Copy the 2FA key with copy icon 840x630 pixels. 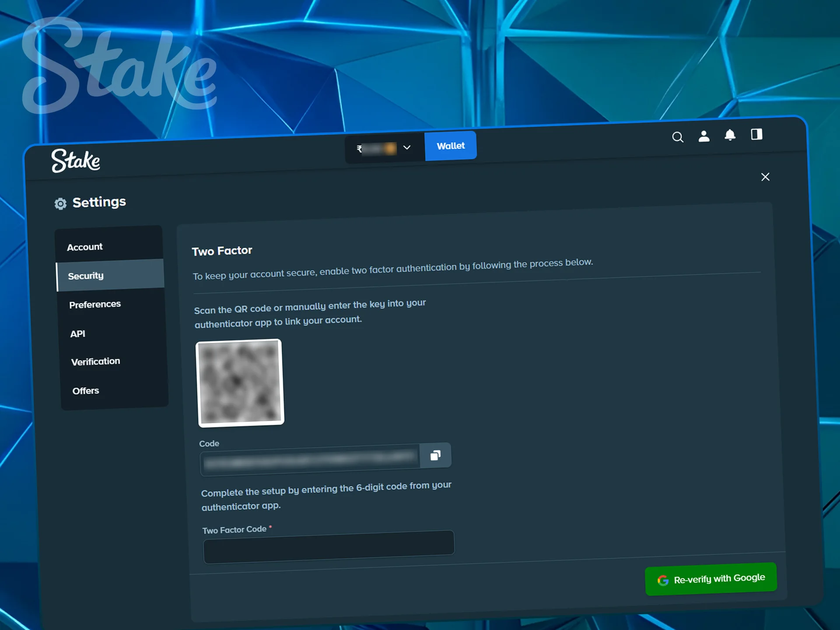tap(435, 456)
